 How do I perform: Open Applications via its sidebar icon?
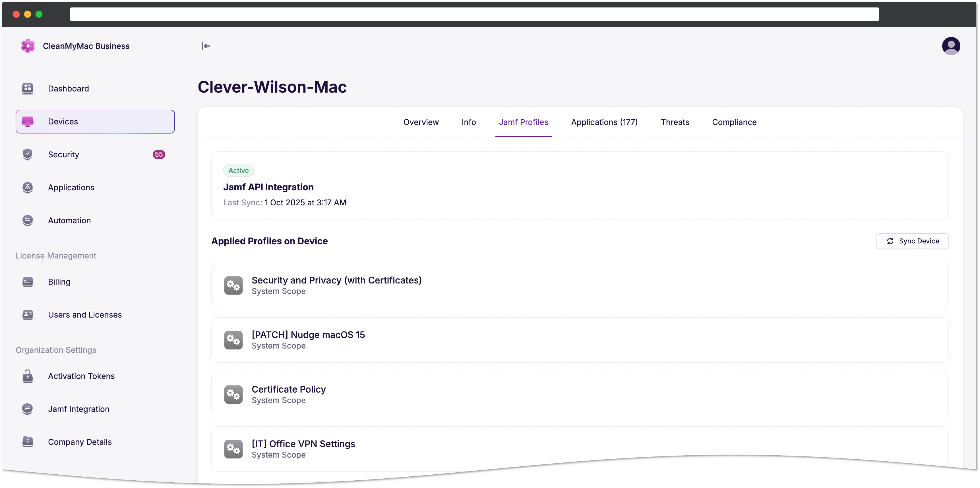pos(27,187)
